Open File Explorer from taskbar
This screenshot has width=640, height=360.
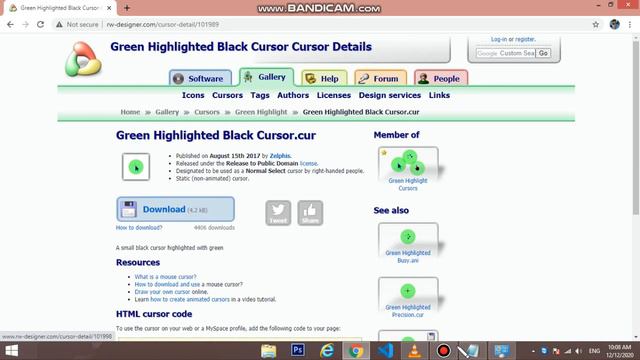[x=269, y=351]
